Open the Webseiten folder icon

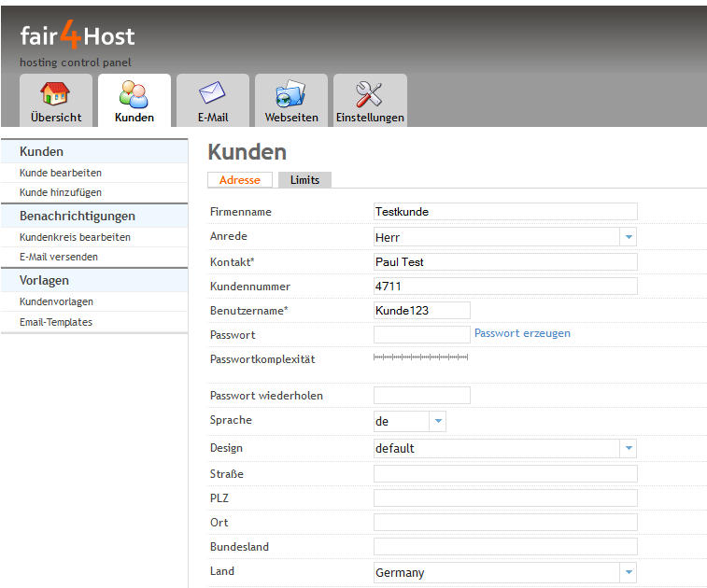point(290,94)
